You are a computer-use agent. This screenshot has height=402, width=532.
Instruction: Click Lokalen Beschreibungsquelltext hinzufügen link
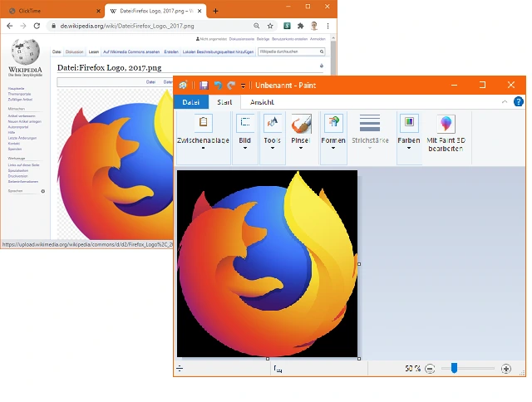[x=218, y=51]
